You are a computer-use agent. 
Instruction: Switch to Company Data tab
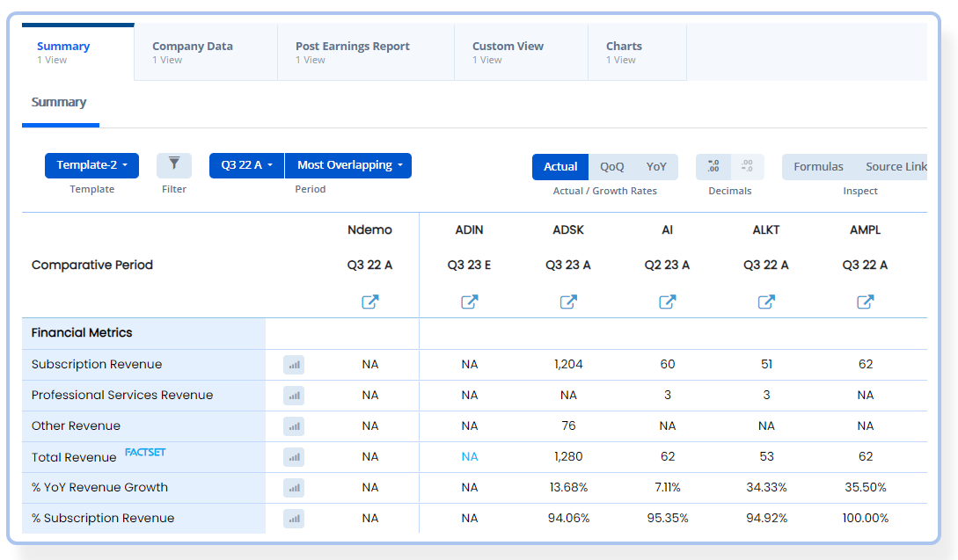(x=206, y=53)
